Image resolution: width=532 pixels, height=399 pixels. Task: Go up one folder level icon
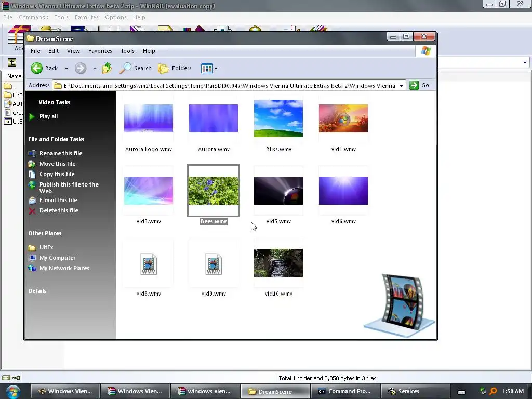(107, 68)
